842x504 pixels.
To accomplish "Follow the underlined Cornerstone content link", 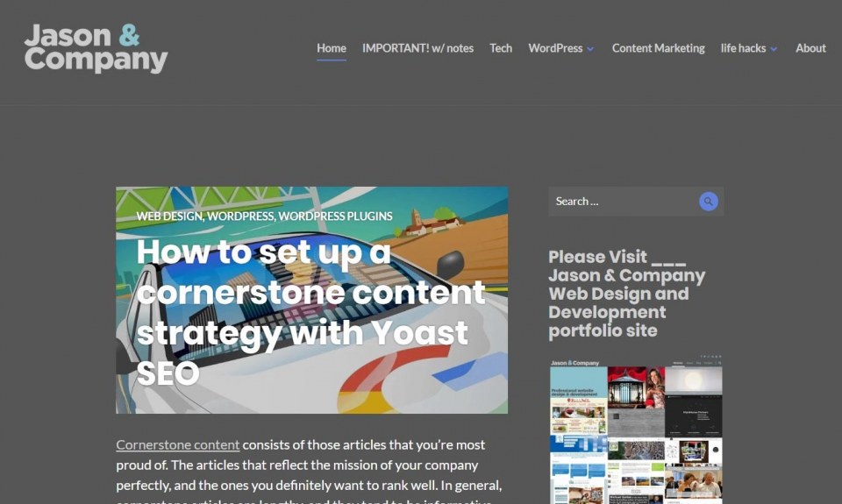I will click(x=178, y=444).
